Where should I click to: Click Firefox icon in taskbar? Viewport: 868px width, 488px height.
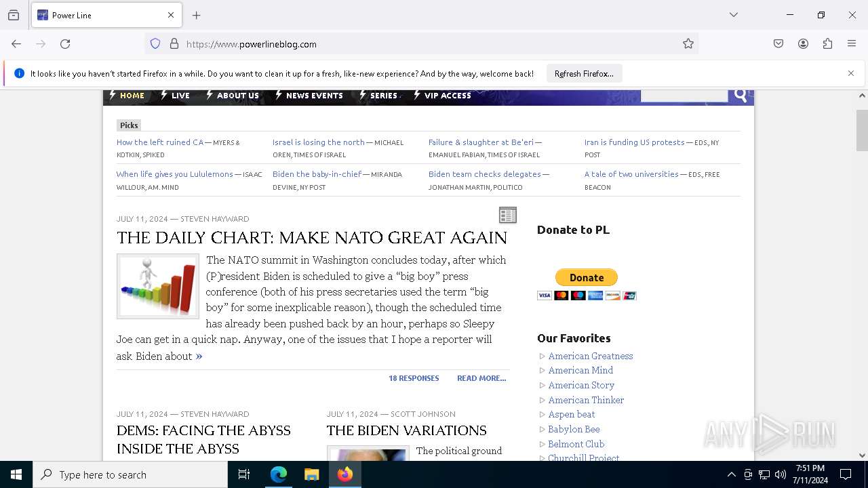(344, 474)
